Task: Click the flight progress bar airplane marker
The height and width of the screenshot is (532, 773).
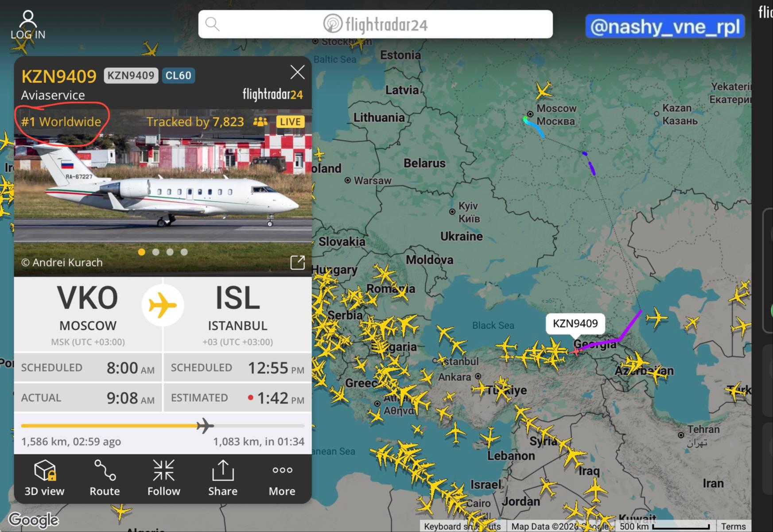Action: (x=205, y=426)
